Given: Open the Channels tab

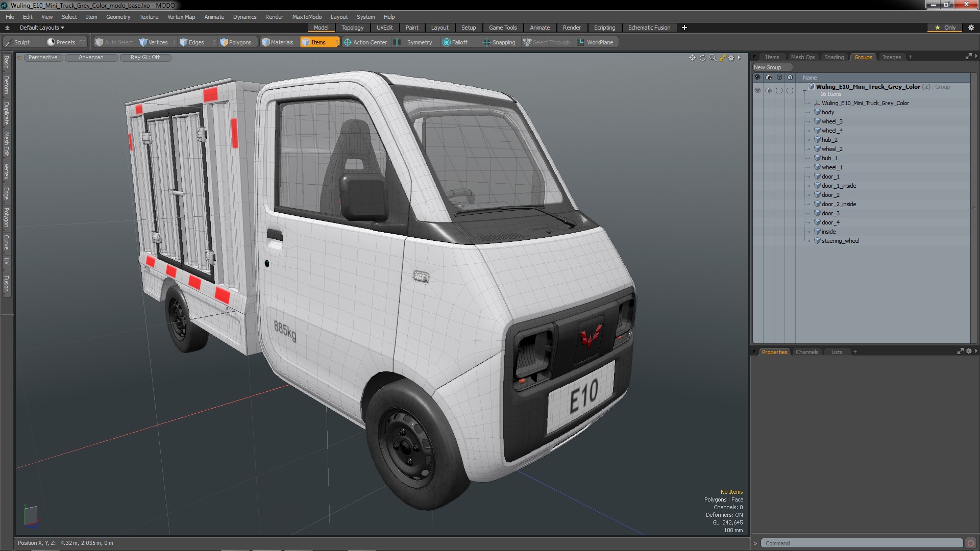Looking at the screenshot, I should tap(806, 352).
